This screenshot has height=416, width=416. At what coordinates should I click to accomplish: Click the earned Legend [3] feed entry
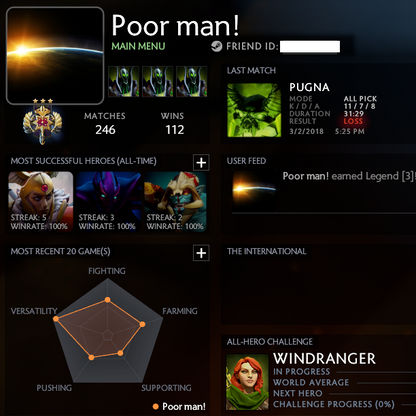point(349,176)
